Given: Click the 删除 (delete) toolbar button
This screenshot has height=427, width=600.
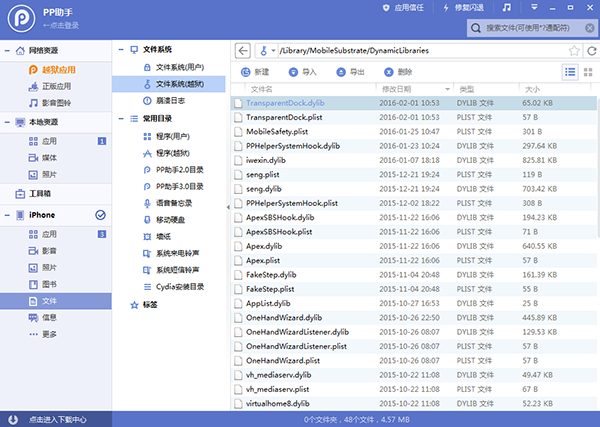Looking at the screenshot, I should [397, 72].
